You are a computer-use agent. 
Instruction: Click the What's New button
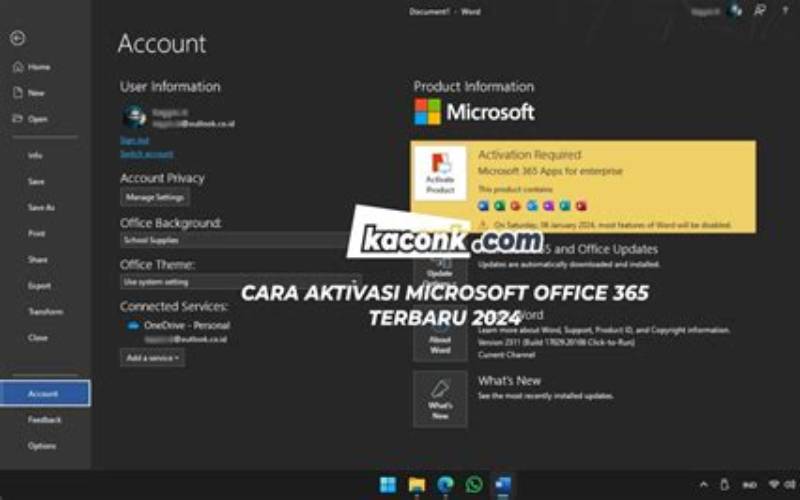pos(440,399)
